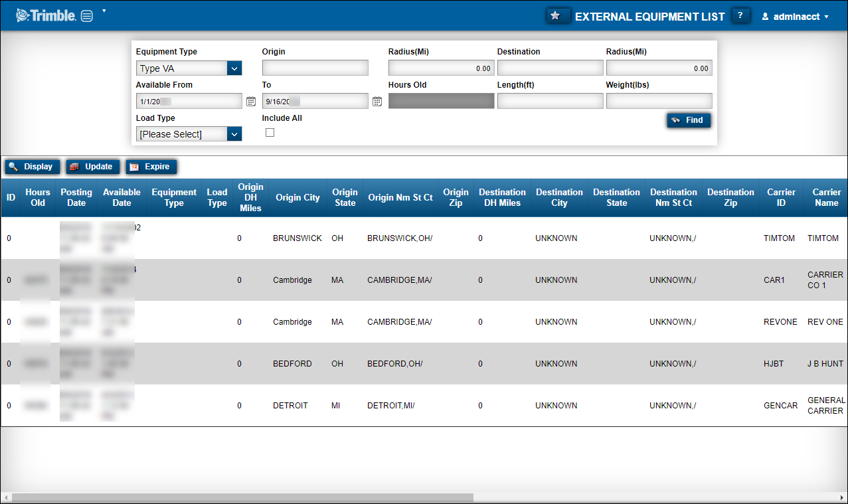Click the Destination input field
This screenshot has height=504, width=848.
(x=550, y=68)
